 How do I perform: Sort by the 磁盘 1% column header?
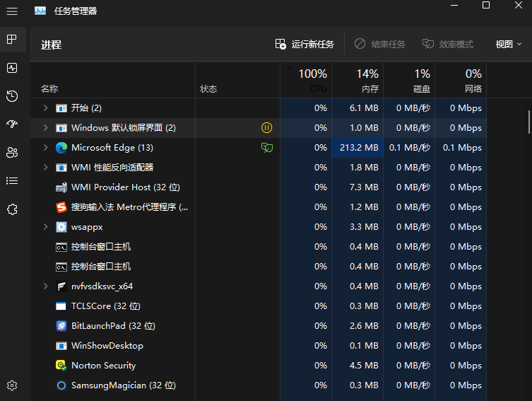click(x=409, y=80)
